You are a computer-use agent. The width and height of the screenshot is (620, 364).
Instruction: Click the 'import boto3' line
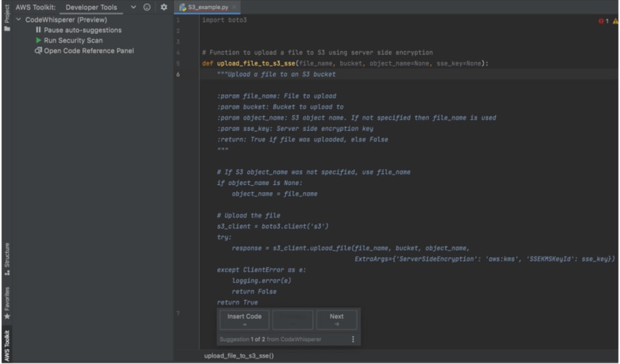click(x=225, y=20)
